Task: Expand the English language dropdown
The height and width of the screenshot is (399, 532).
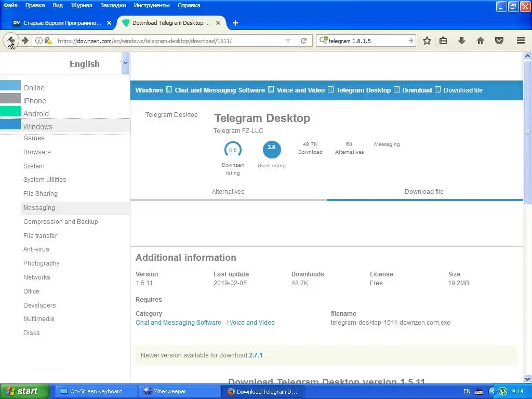Action: [x=125, y=63]
